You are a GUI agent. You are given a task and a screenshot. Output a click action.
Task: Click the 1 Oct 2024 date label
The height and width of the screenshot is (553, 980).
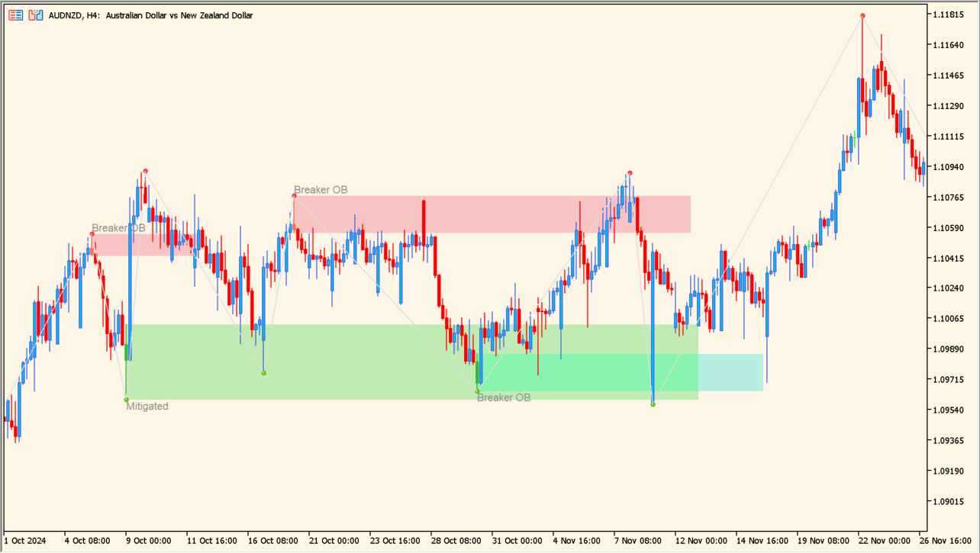click(25, 541)
